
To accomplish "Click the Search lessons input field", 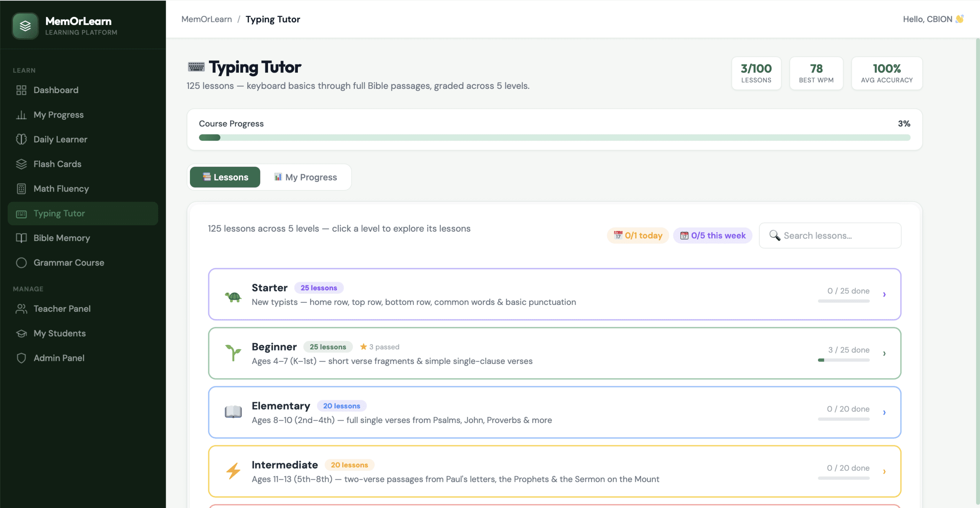I will coord(830,236).
